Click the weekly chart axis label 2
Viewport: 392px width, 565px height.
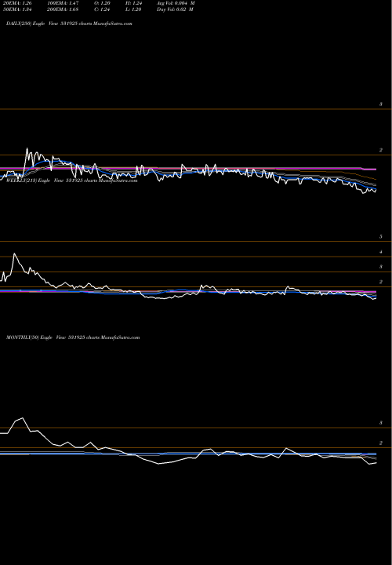381,282
